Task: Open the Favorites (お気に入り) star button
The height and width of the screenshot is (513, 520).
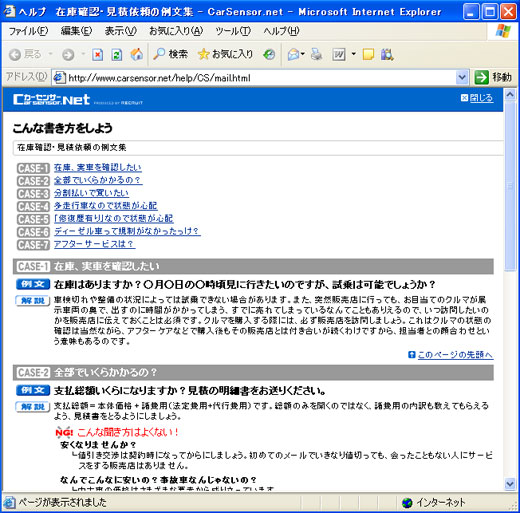Action: click(x=225, y=54)
